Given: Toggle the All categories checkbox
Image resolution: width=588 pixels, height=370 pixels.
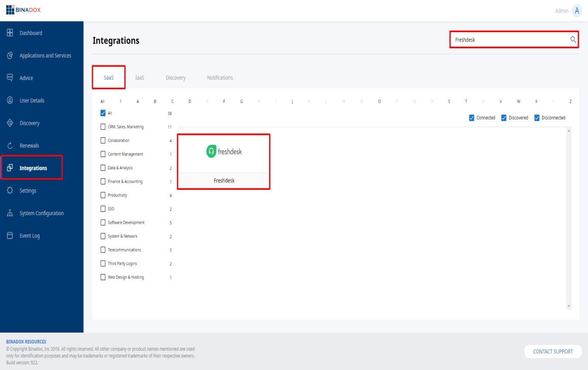Looking at the screenshot, I should coord(103,113).
